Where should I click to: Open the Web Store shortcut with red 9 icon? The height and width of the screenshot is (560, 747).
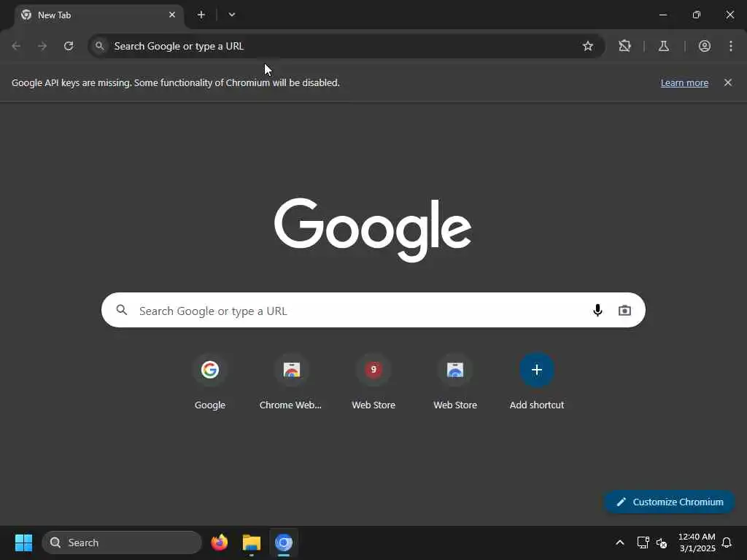click(x=373, y=382)
